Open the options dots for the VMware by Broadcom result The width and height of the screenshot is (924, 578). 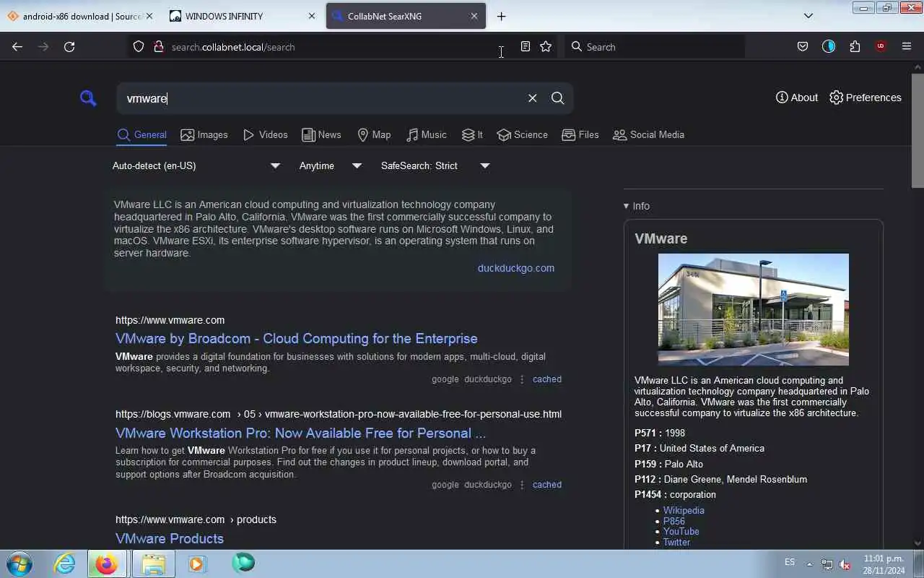(x=522, y=379)
